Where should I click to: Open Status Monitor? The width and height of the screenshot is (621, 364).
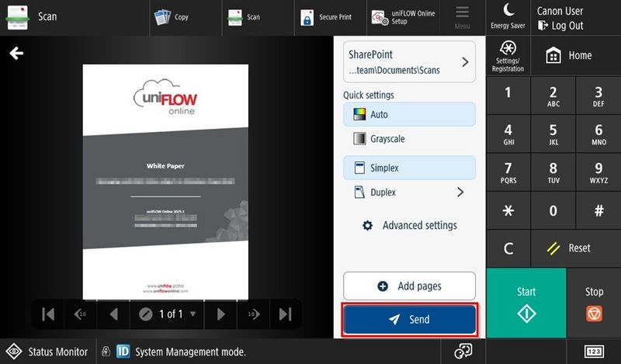coord(48,352)
